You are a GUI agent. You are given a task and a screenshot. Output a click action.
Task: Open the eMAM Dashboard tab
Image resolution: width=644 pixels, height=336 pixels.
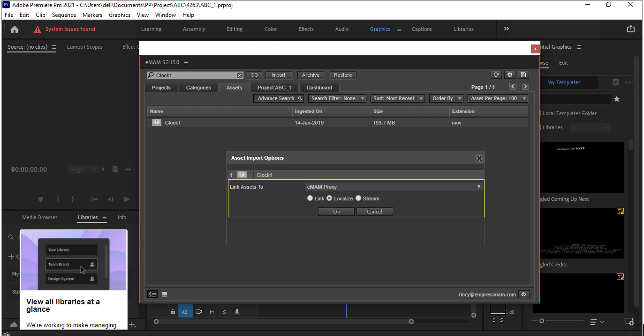319,87
